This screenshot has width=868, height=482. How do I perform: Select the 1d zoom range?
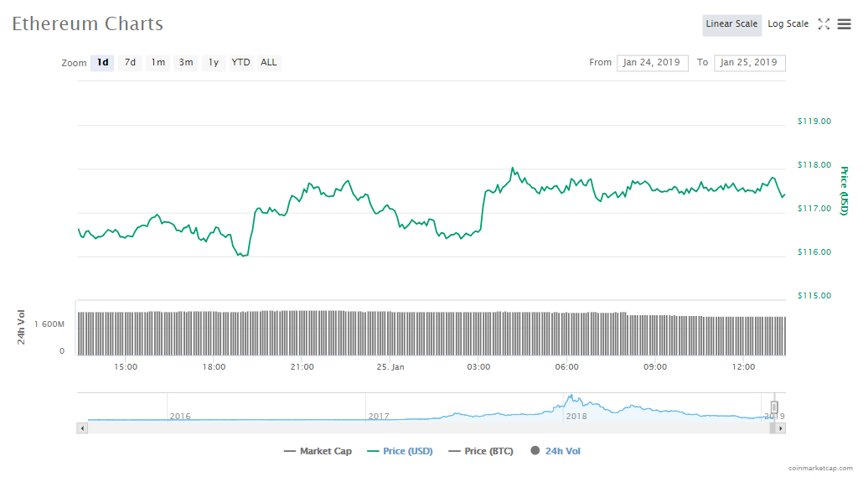coord(102,63)
